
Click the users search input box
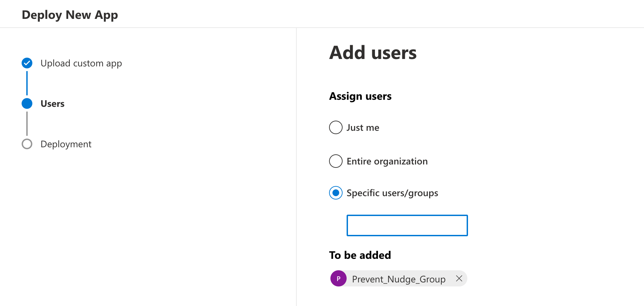[x=407, y=225]
